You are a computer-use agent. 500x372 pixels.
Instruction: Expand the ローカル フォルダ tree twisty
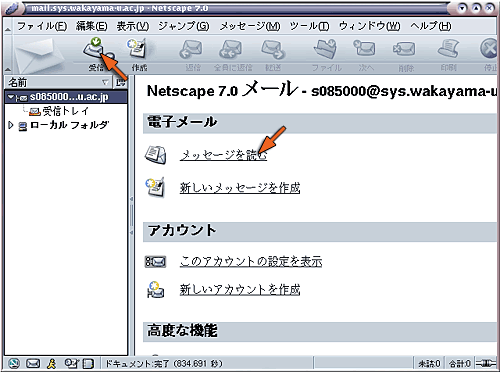11,125
